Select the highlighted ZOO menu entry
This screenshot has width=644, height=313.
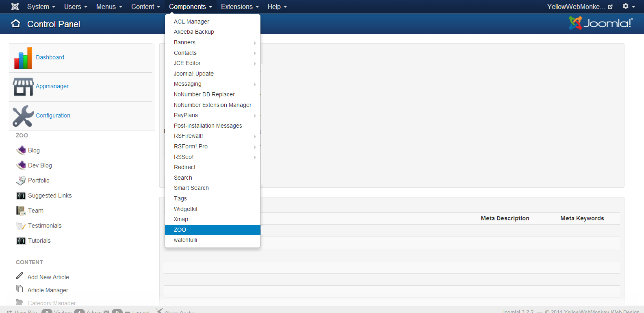click(212, 230)
